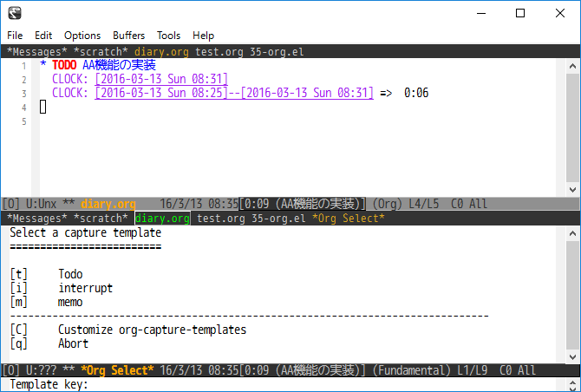Select highlighted diary.org tab in lower pane
Screen dimensions: 581x392
[162, 219]
